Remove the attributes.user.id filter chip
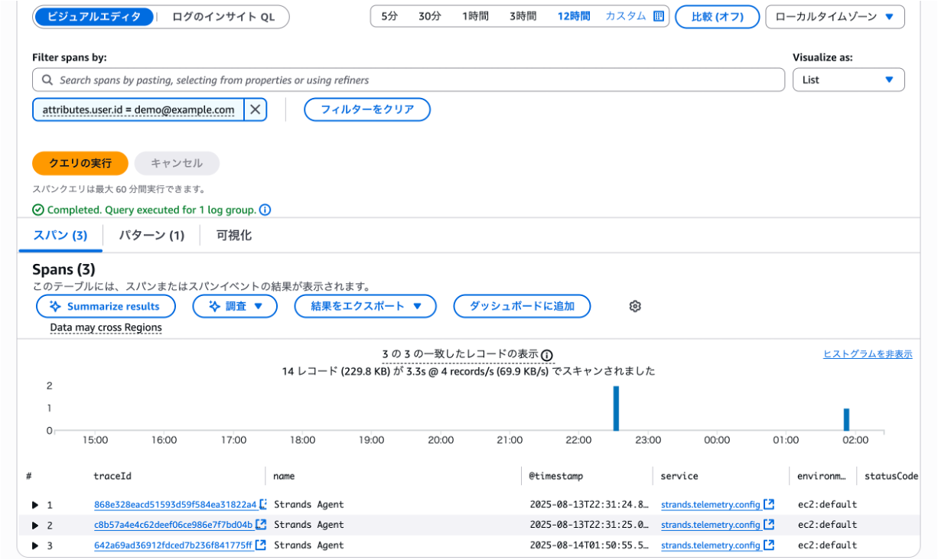 (256, 110)
